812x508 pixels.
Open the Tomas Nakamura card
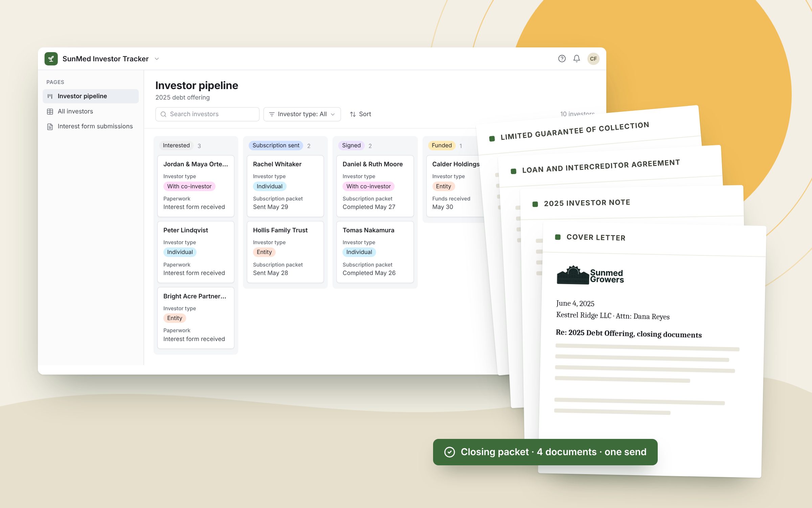(375, 252)
